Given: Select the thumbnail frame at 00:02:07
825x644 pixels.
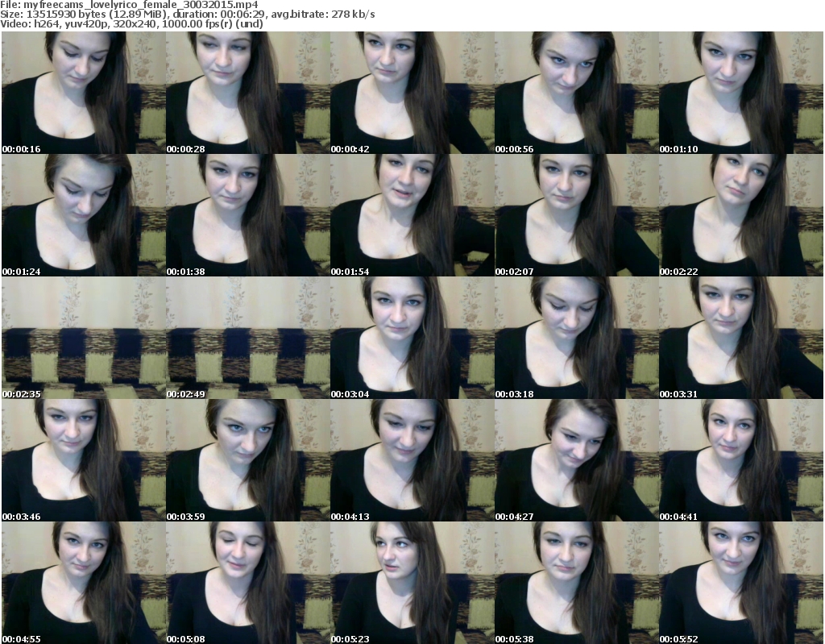Looking at the screenshot, I should [577, 215].
